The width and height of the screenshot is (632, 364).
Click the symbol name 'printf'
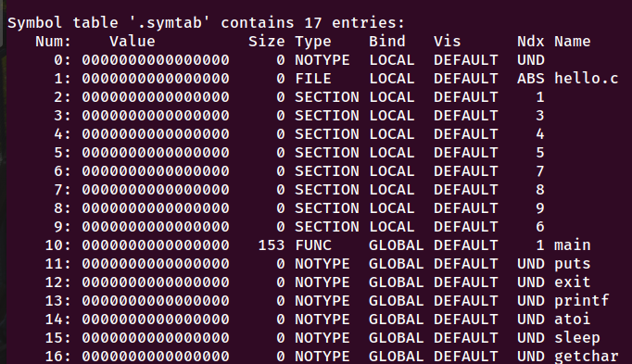pyautogui.click(x=582, y=302)
